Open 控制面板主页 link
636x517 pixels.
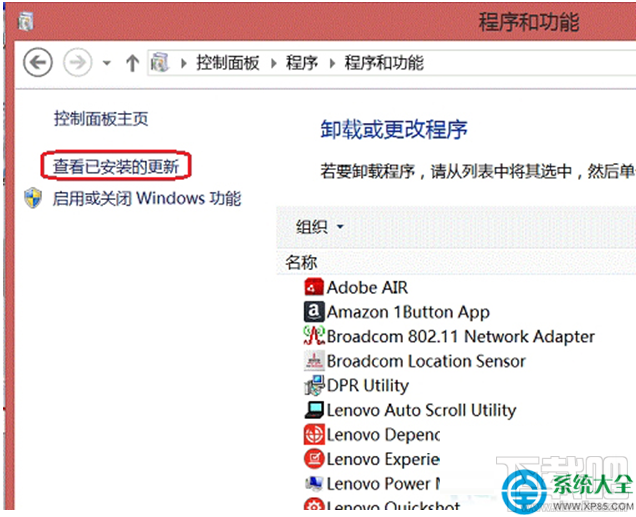(x=101, y=118)
